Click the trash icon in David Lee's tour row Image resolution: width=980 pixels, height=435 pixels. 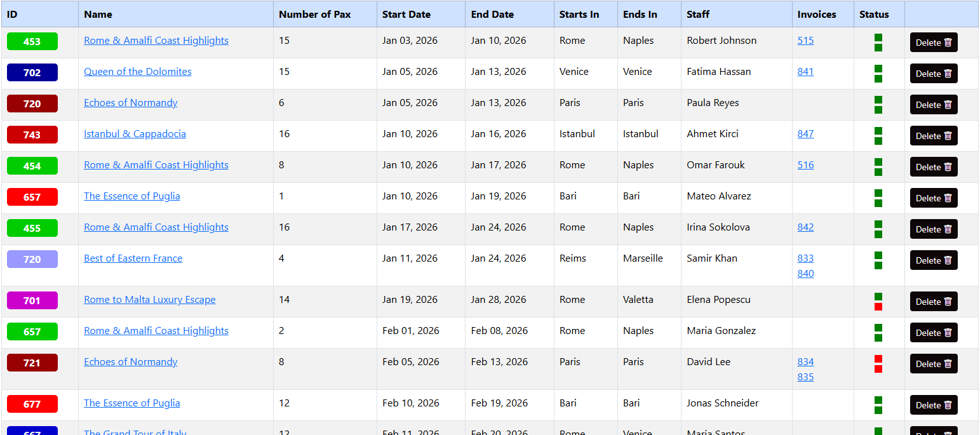948,364
